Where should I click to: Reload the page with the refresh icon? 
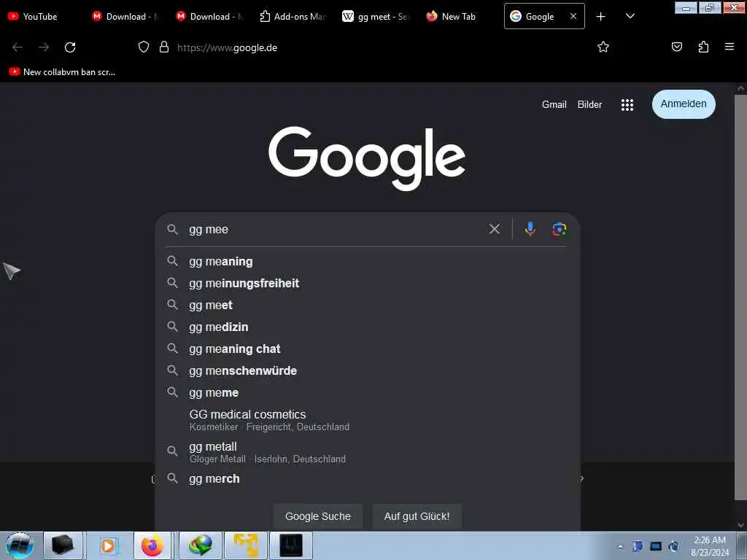70,47
